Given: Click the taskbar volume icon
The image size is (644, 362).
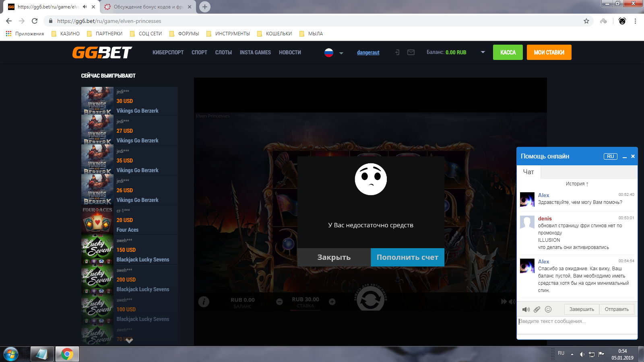Looking at the screenshot, I should pyautogui.click(x=582, y=354).
